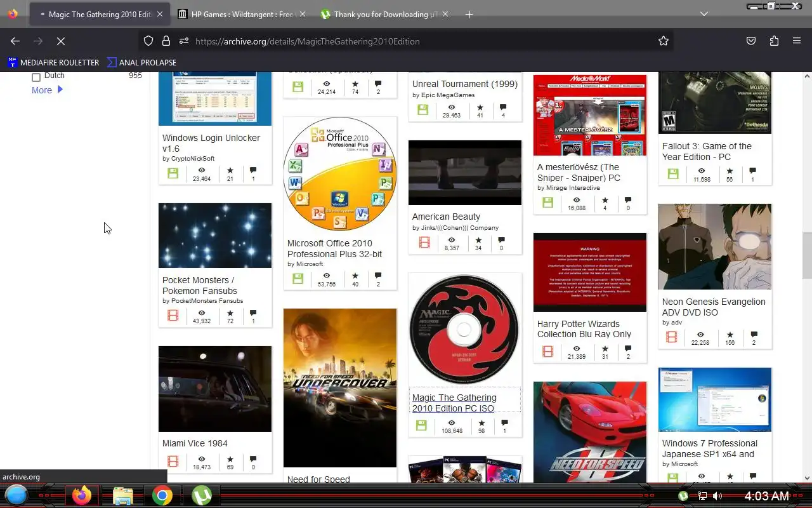Open Pocket Monsters / Pokemon Fansubs link
The height and width of the screenshot is (508, 812).
click(x=200, y=285)
